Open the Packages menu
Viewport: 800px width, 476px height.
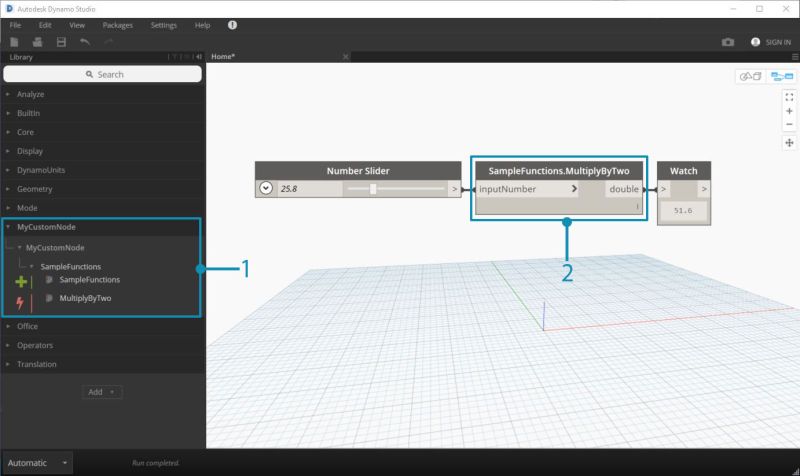point(117,25)
